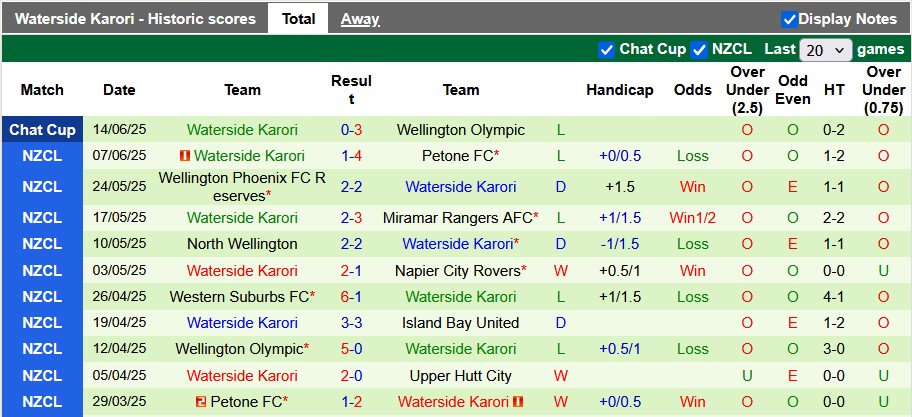Open the North Wellington team link
912x417 pixels.
242,244
